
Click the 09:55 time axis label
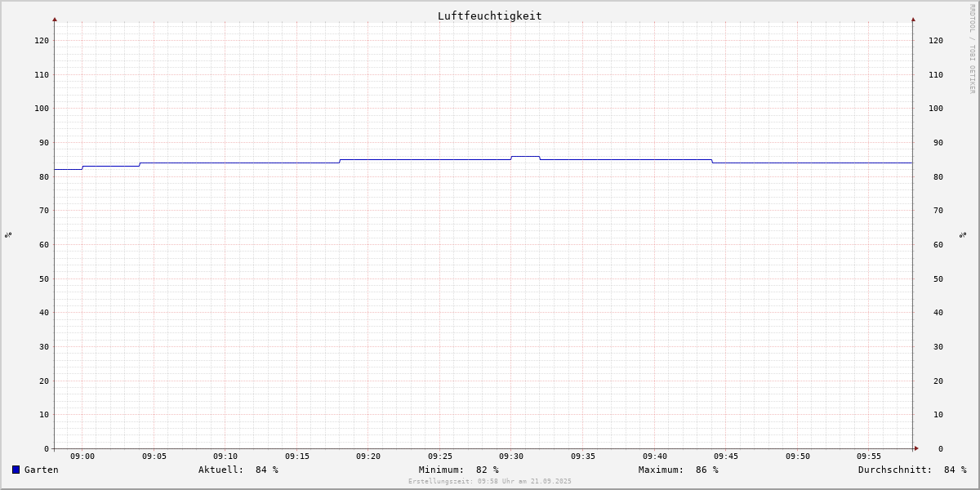(869, 457)
